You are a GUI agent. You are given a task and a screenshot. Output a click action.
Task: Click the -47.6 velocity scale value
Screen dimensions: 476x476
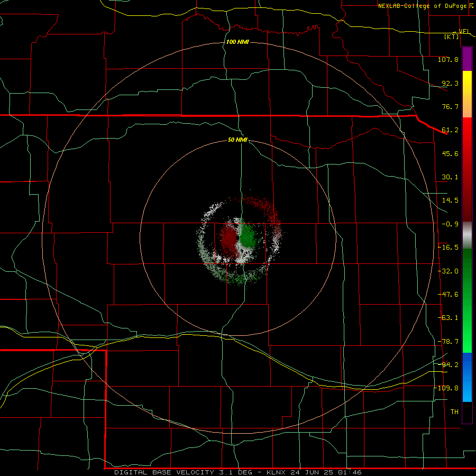point(448,295)
